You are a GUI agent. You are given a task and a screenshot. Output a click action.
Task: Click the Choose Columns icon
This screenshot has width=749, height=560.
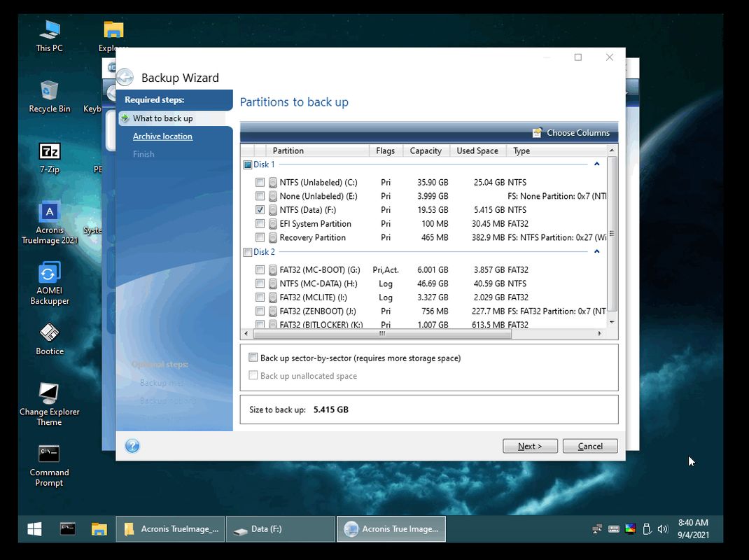538,132
